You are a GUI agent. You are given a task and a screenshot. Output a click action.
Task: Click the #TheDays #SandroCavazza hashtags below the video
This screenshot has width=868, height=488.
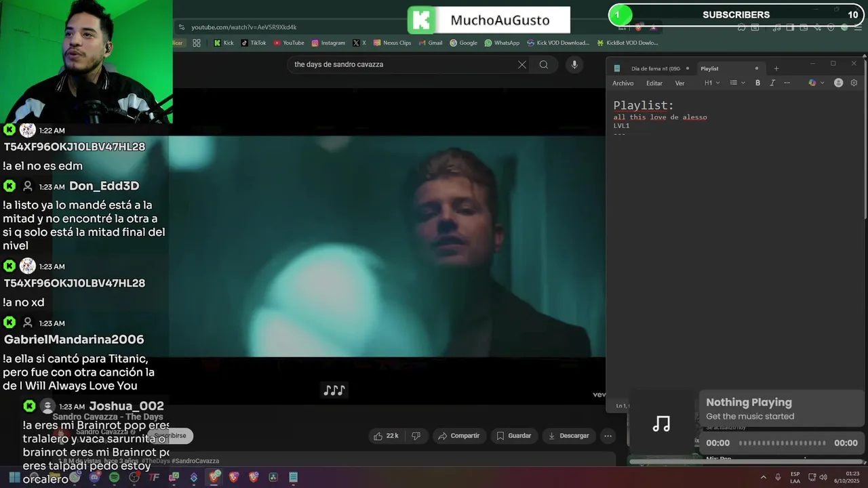click(180, 461)
